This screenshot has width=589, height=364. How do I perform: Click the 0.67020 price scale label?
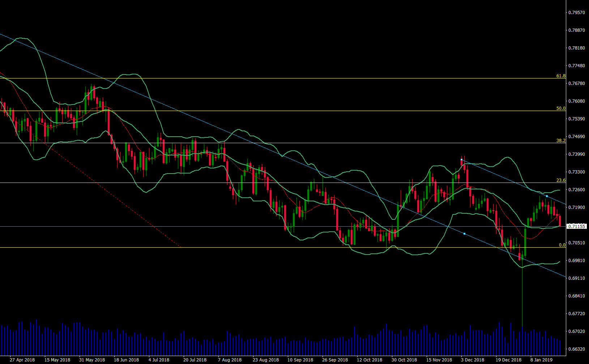[x=577, y=331]
